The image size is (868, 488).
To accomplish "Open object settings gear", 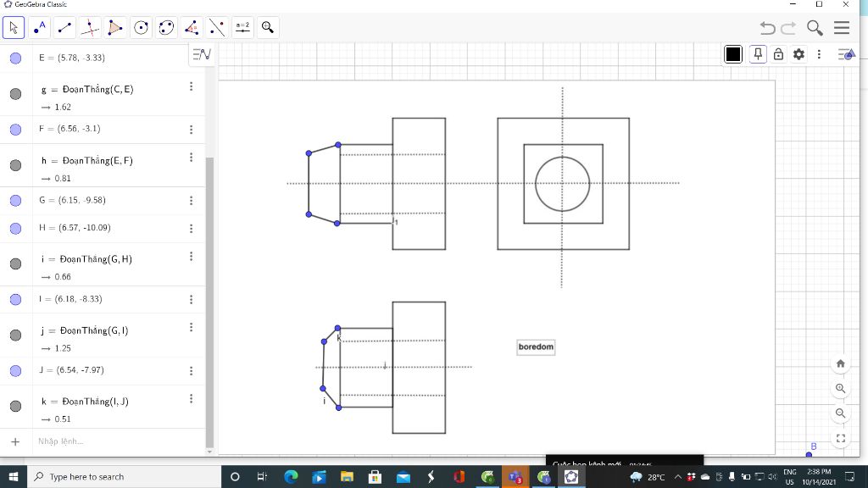I will (x=798, y=54).
